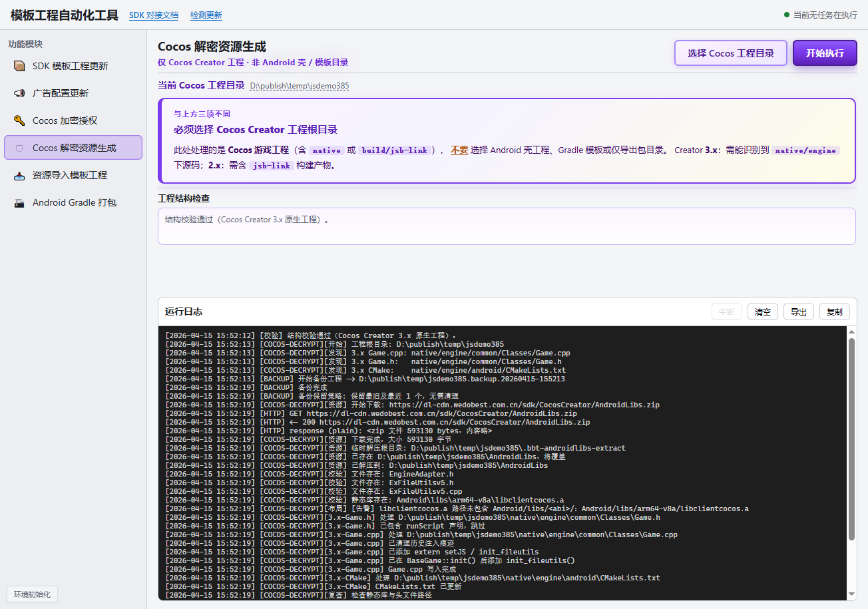Click the log line '文件存在: ExFileUtilsv5.cpp'
868x609 pixels.
[x=314, y=491]
